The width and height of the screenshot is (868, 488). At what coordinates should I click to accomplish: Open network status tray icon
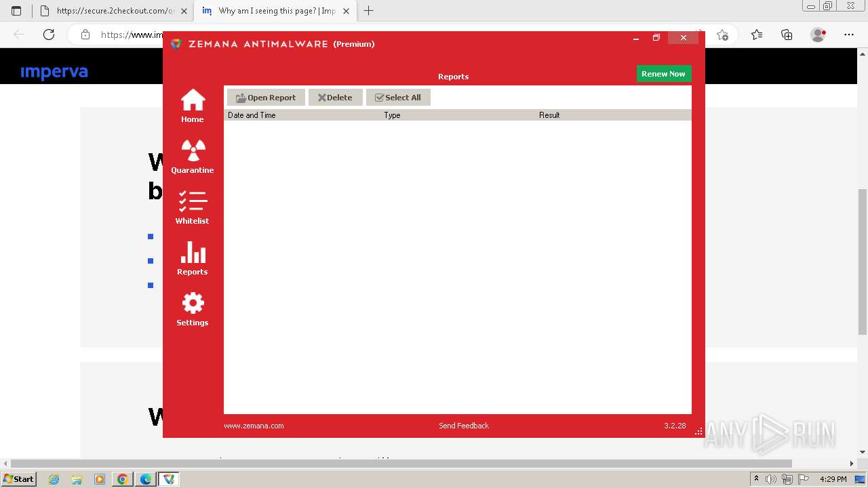click(787, 479)
